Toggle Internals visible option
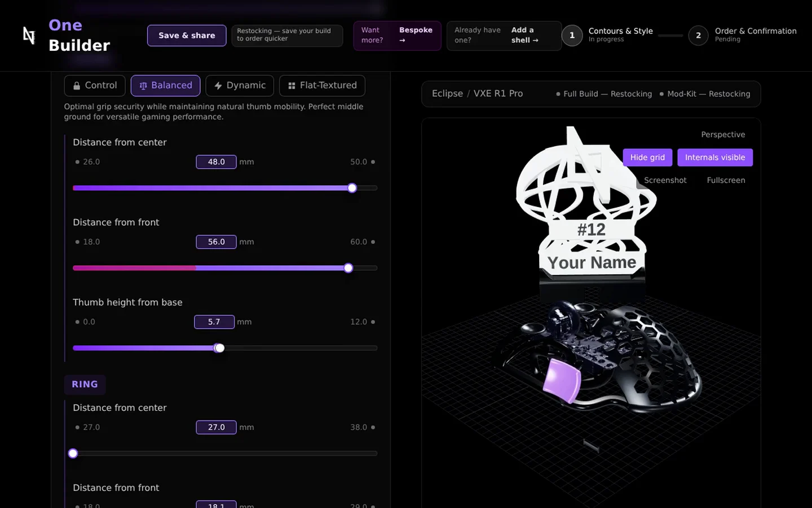The height and width of the screenshot is (508, 812). (x=715, y=157)
